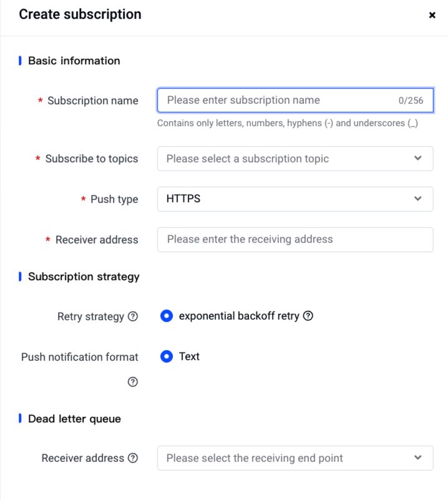
Task: Select the Text notification format radio
Action: tap(167, 356)
